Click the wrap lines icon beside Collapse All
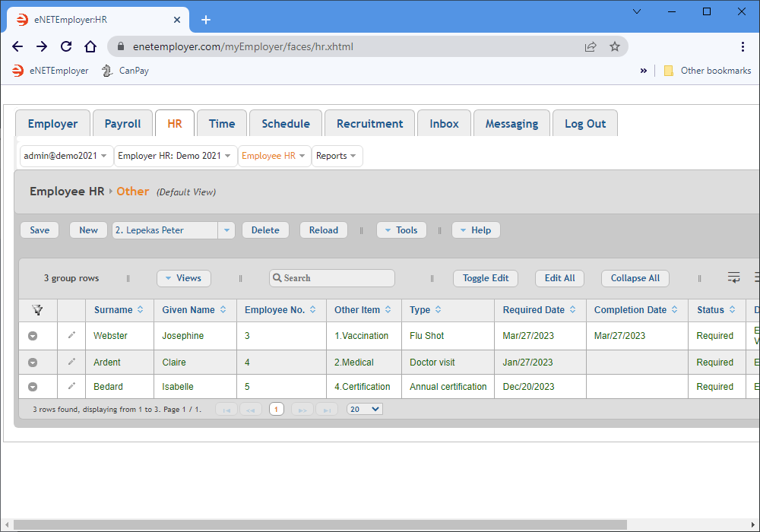The image size is (760, 532). [x=734, y=277]
